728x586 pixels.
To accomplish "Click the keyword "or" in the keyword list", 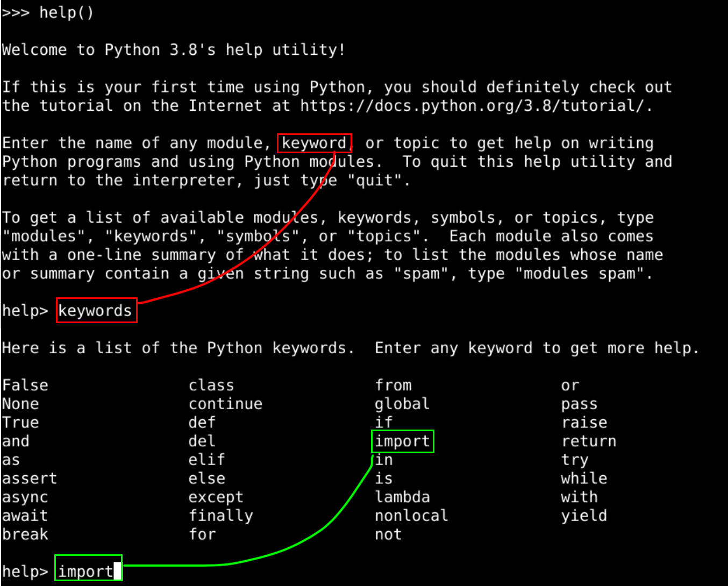I will (x=570, y=386).
